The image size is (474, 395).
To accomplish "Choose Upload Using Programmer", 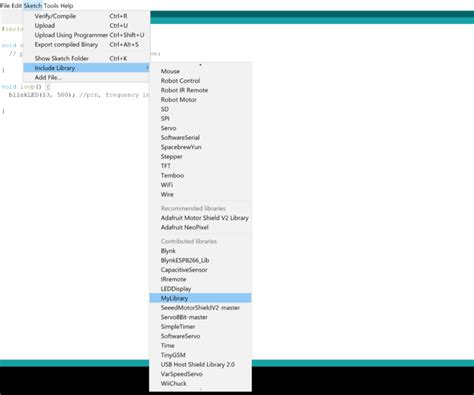I will (x=87, y=35).
